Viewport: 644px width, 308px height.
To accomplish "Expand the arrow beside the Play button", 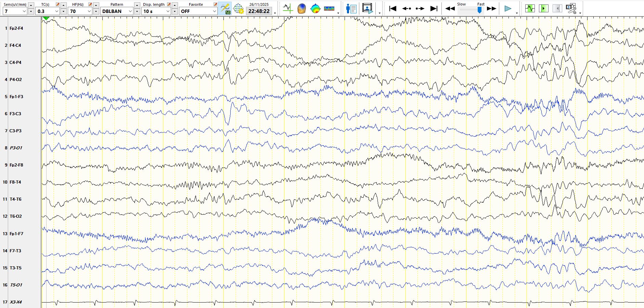I will (517, 13).
